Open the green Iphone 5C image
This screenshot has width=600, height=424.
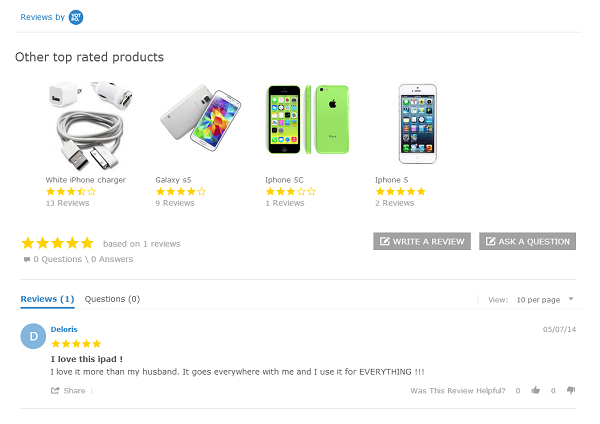[x=307, y=121]
